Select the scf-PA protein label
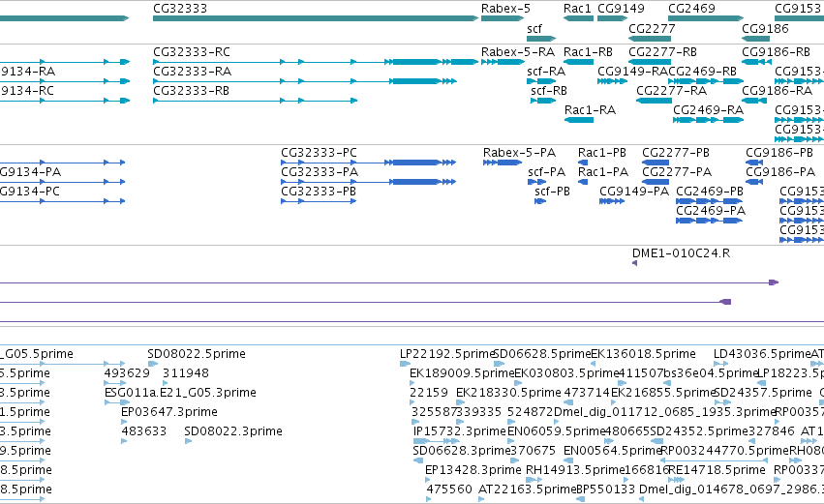Viewport: 824px width, 504px height. click(x=546, y=173)
